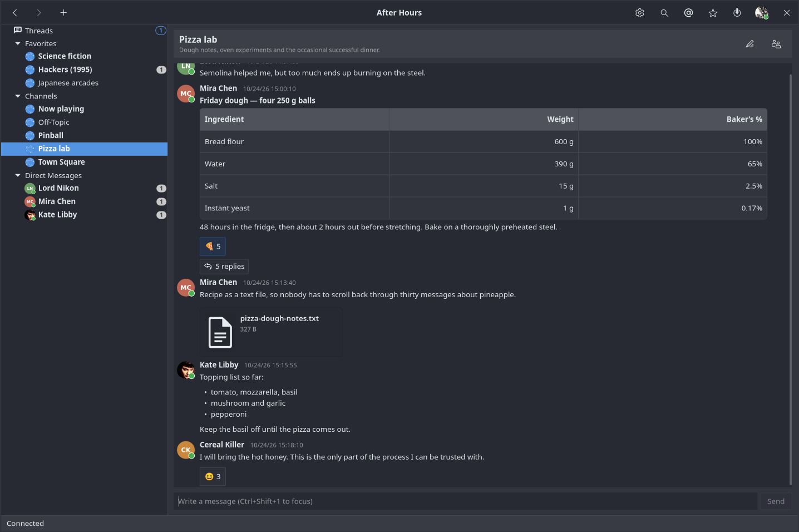Screen dimensions: 799x532
Task: Click the Cereal Killer username
Action: (222, 445)
